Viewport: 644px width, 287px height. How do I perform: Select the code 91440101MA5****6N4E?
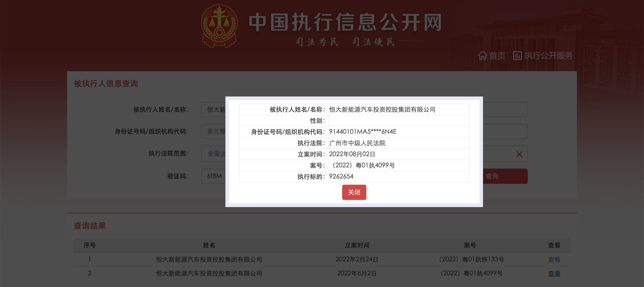[363, 132]
